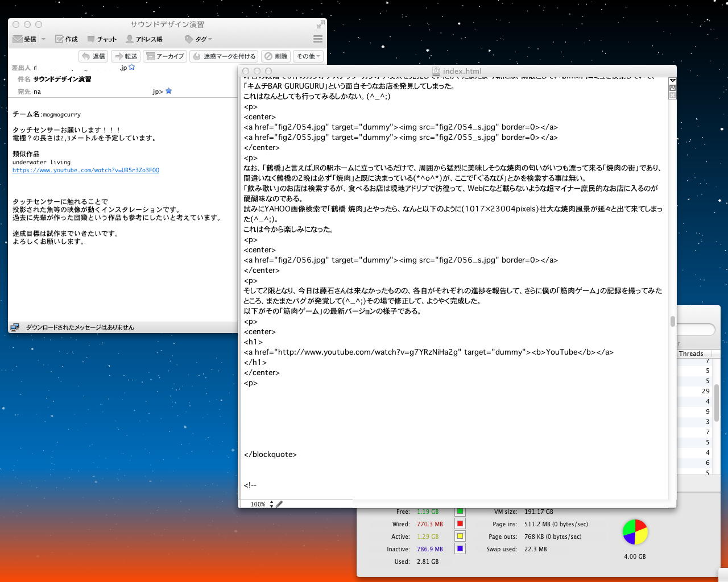Screen dimensions: 728x582
Task: Reply to the message with 返信
Action: [x=93, y=56]
